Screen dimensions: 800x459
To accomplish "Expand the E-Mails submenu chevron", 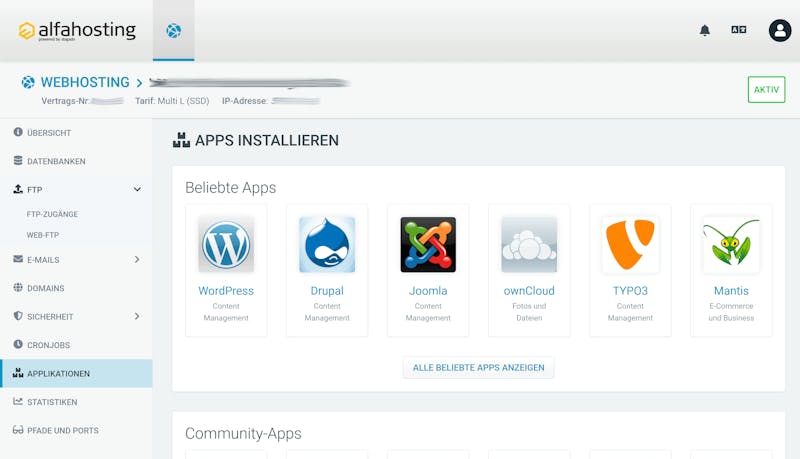I will coord(137,260).
